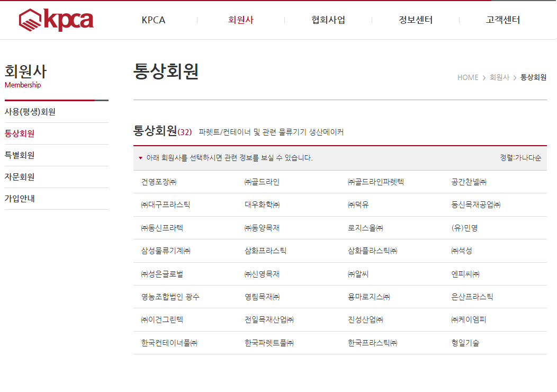Click the 통상회원(32) section heading
Image resolution: width=557 pixels, height=392 pixels.
(163, 131)
